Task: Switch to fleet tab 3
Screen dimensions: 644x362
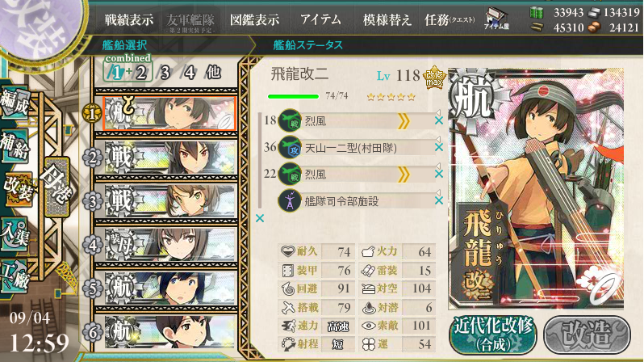Action: (x=165, y=73)
